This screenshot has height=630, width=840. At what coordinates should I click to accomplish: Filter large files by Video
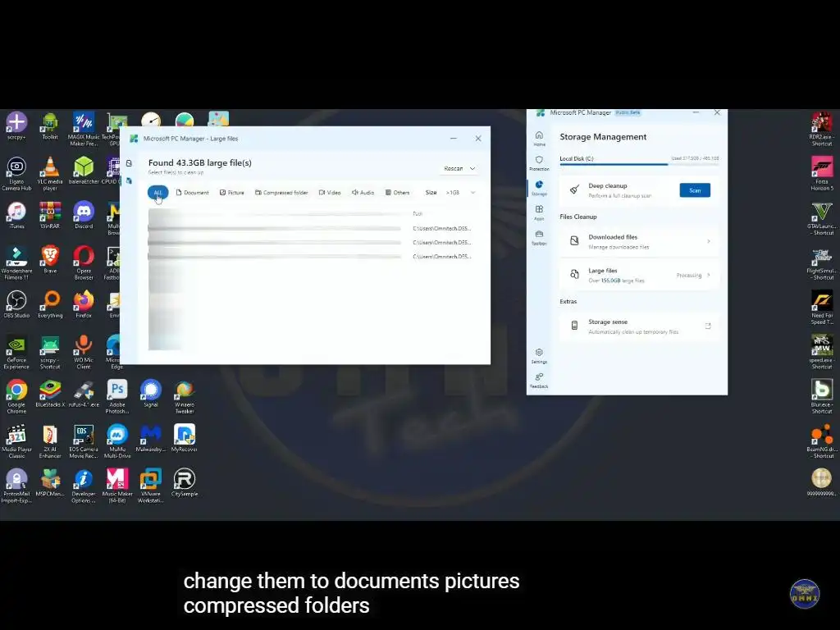pos(330,192)
